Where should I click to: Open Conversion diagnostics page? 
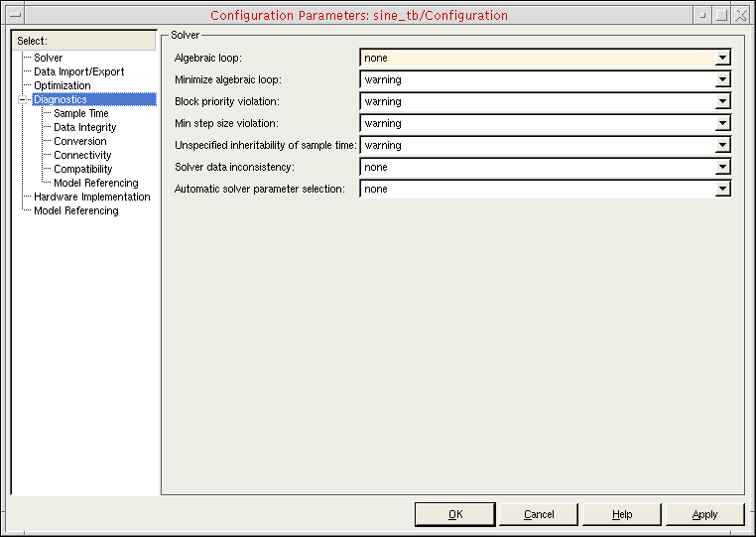coord(79,141)
